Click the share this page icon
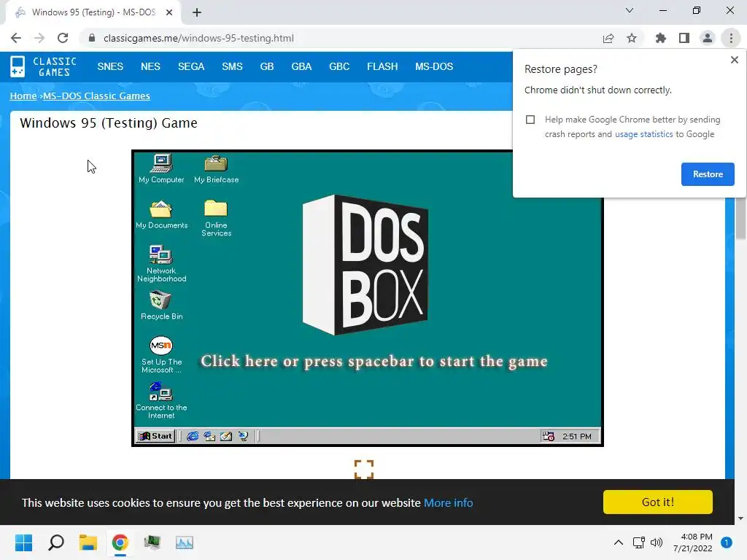This screenshot has width=747, height=560. (x=608, y=38)
